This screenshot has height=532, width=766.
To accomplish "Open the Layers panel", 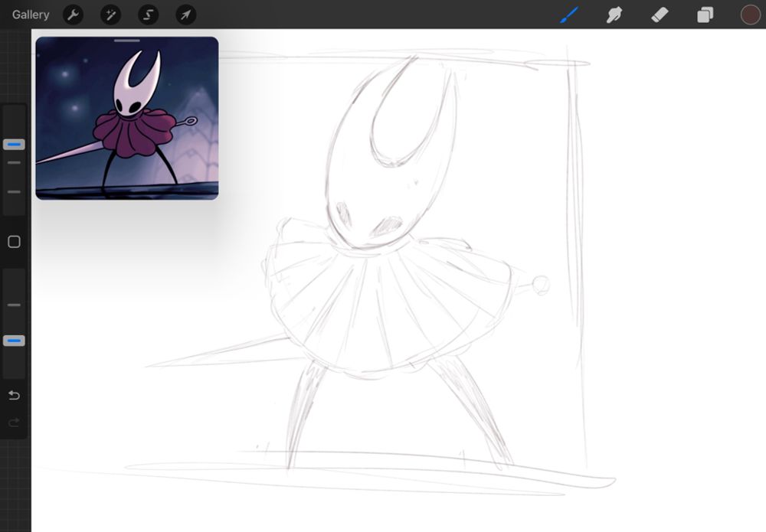I will (705, 15).
